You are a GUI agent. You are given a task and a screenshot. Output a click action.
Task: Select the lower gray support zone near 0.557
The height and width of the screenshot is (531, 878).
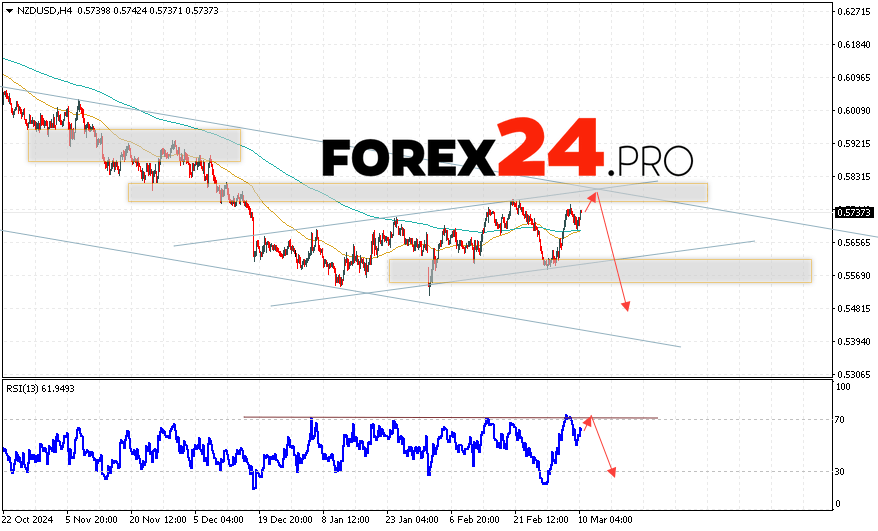(x=600, y=271)
